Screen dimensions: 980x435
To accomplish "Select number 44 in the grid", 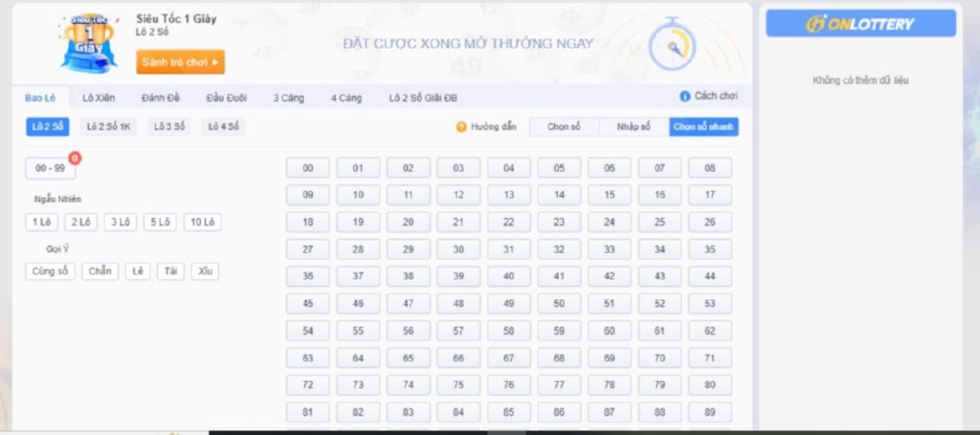I will coord(710,276).
